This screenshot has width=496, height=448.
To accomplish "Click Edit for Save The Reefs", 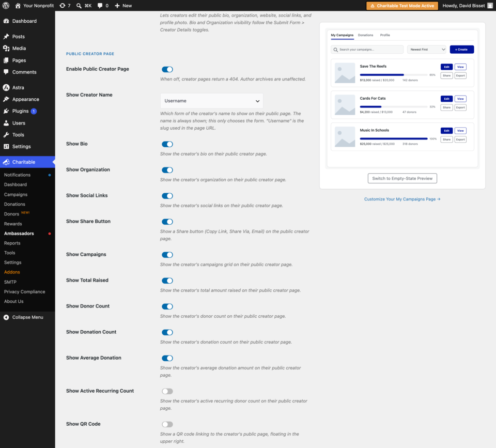I will 446,67.
